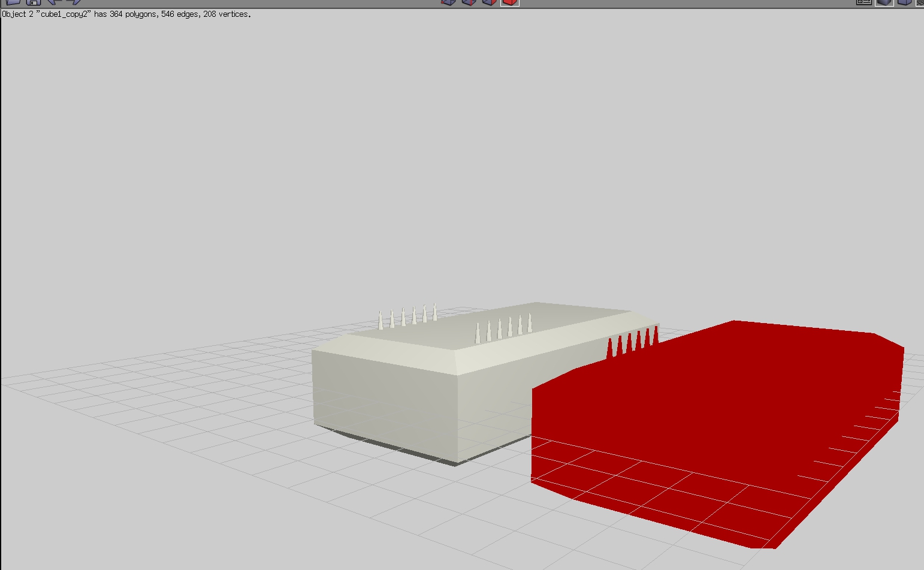Click the Open file folder icon
Viewport: 924px width, 570px height.
(x=13, y=2)
